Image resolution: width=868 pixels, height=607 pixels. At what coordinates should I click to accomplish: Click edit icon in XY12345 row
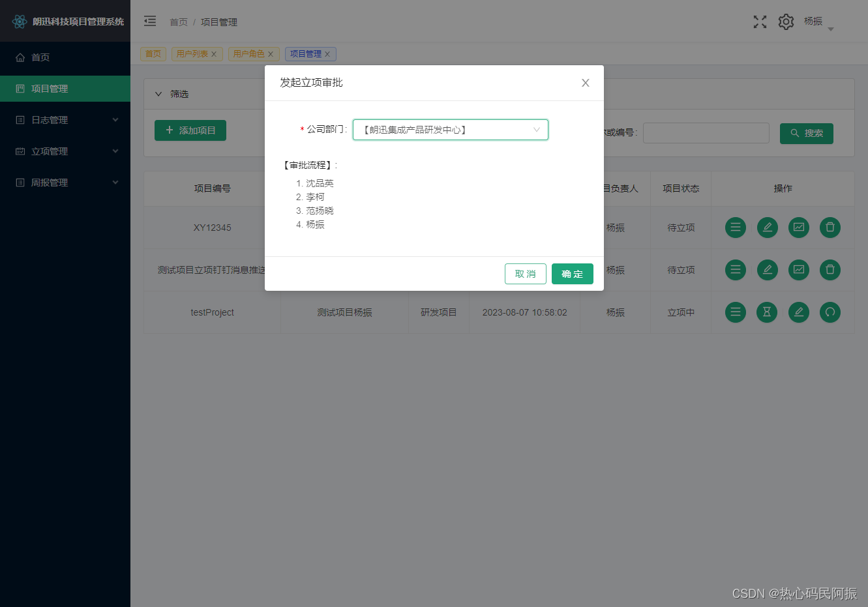pos(767,228)
